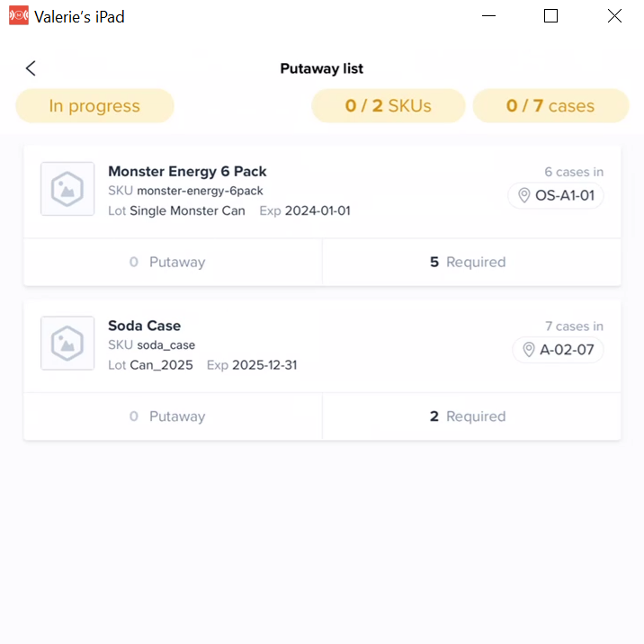Select the In progress status pill
The width and height of the screenshot is (644, 644).
[94, 106]
